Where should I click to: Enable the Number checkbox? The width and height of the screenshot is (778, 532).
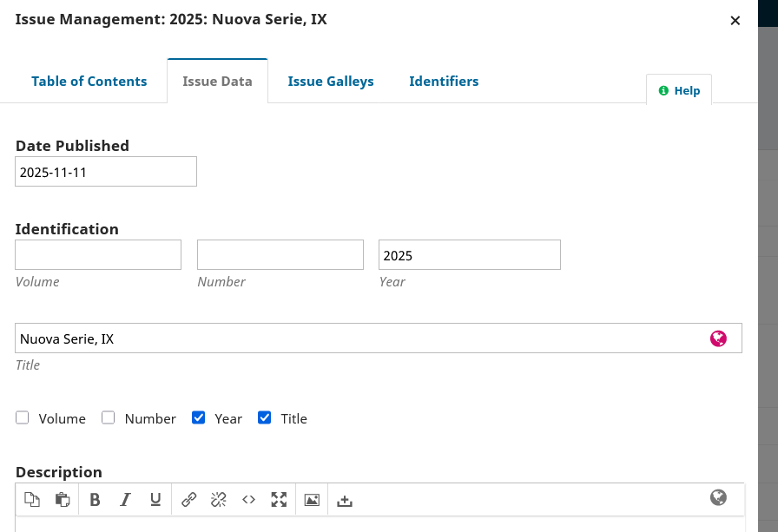coord(109,417)
